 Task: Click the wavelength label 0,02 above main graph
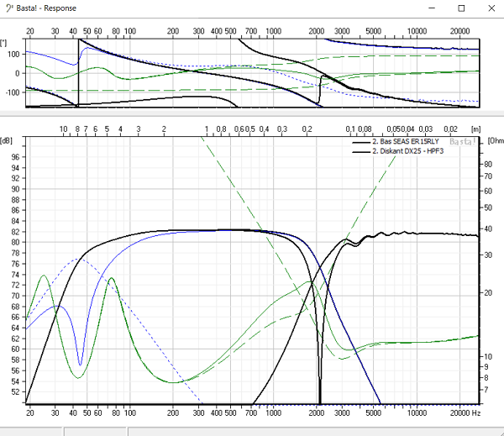click(x=450, y=129)
